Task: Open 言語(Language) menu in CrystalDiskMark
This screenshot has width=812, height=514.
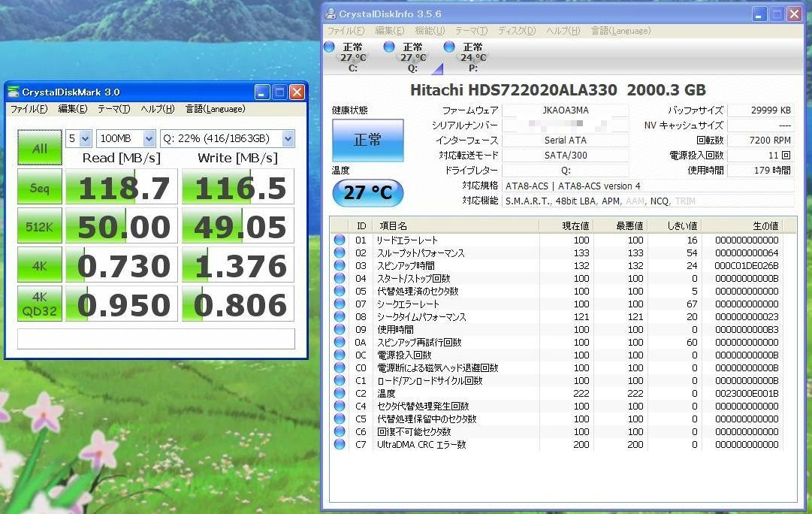Action: click(216, 109)
